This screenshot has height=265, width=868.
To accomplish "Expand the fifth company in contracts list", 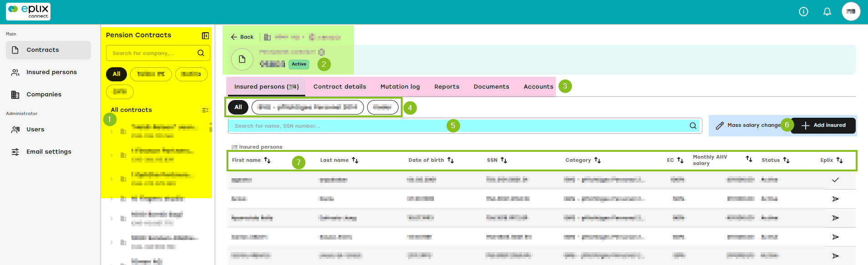I will click(111, 219).
